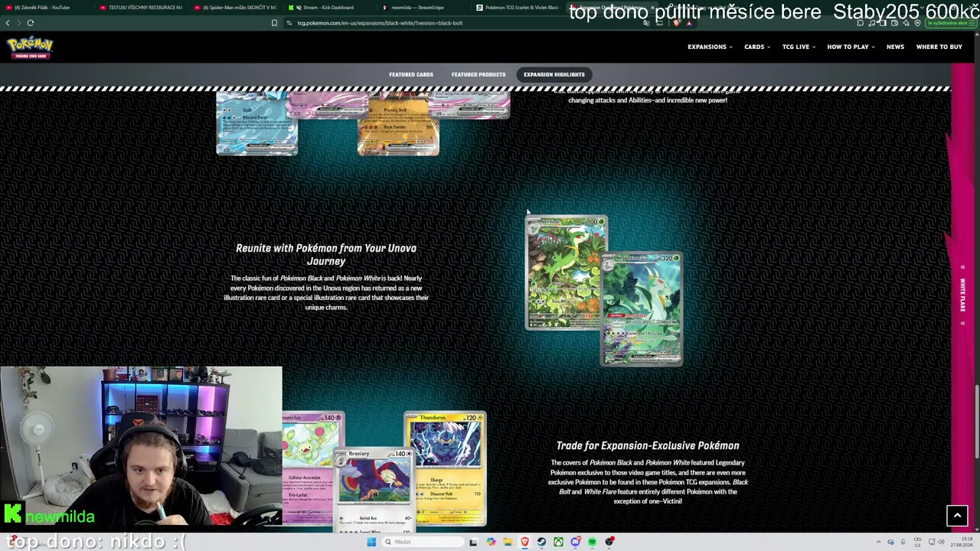Jump to the Featured Products section
This screenshot has width=980, height=551.
point(479,74)
